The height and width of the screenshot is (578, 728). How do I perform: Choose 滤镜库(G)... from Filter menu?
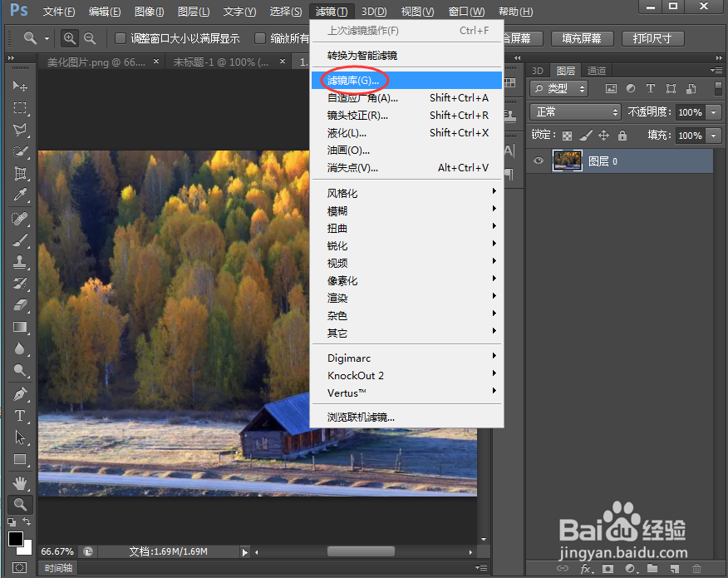[x=406, y=80]
